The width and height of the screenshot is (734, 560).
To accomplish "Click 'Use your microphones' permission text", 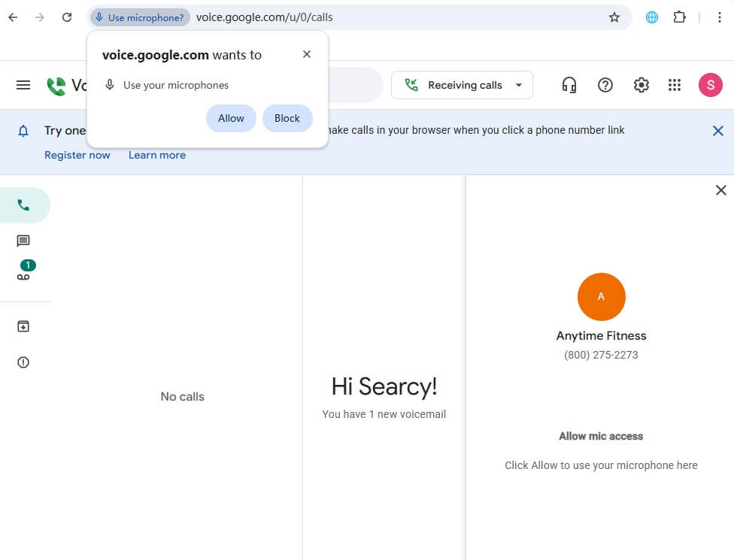I will point(175,85).
